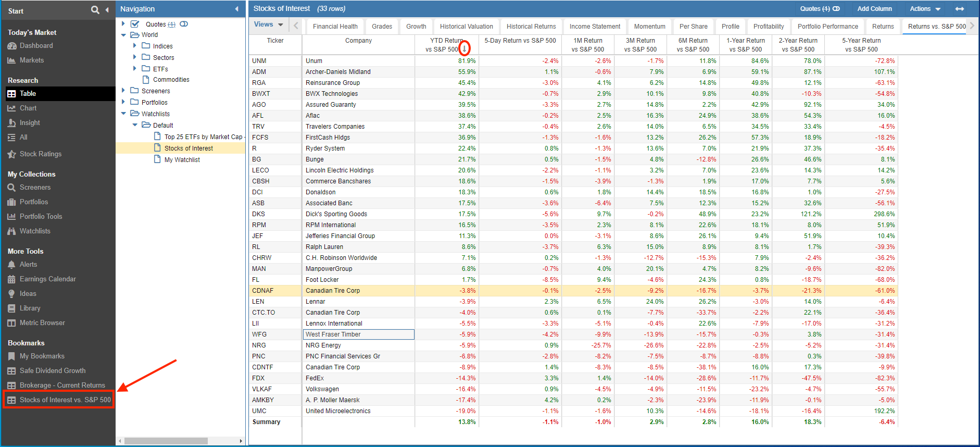The image size is (980, 447).
Task: Switch to Momentum tab
Action: tap(650, 27)
